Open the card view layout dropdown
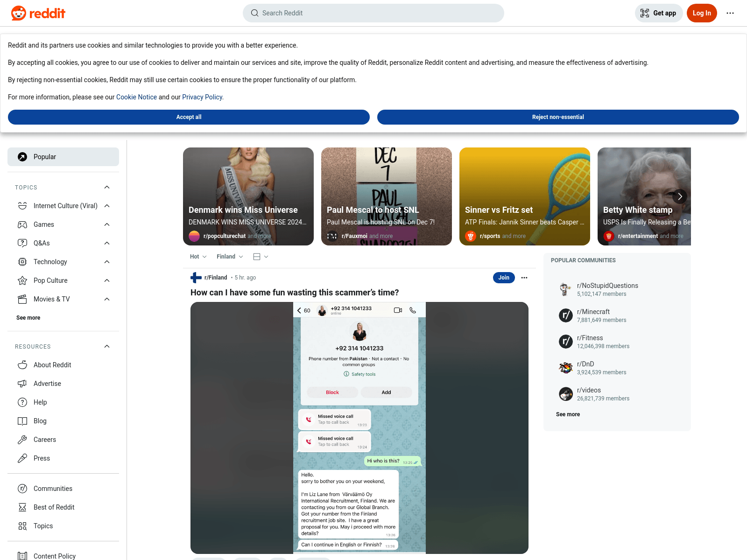Viewport: 747px width, 560px height. (261, 257)
